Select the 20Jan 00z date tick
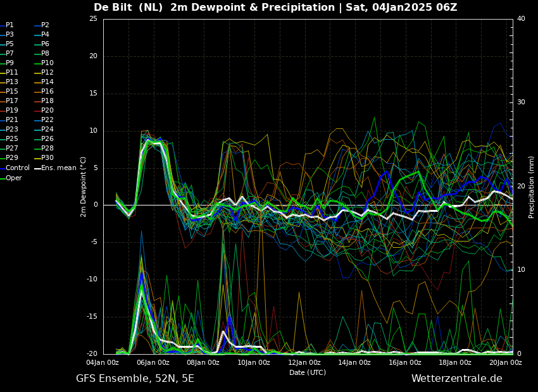Screen dimensions: 538x392 505,362
